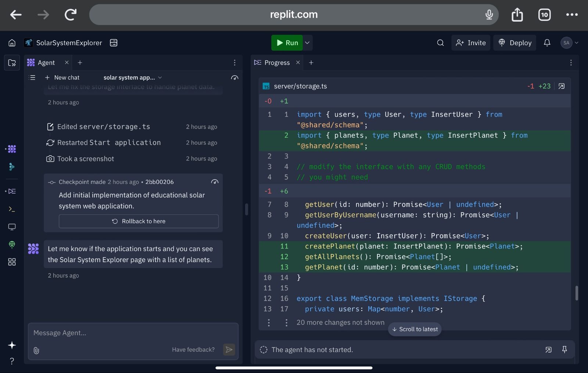Open the notifications bell icon
588x373 pixels.
(547, 43)
